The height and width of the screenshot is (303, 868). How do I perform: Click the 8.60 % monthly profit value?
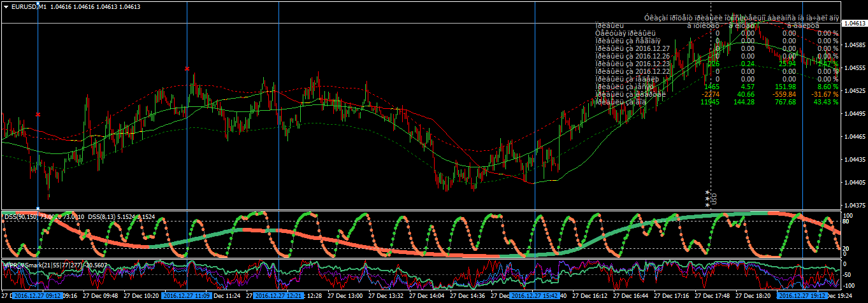[828, 87]
